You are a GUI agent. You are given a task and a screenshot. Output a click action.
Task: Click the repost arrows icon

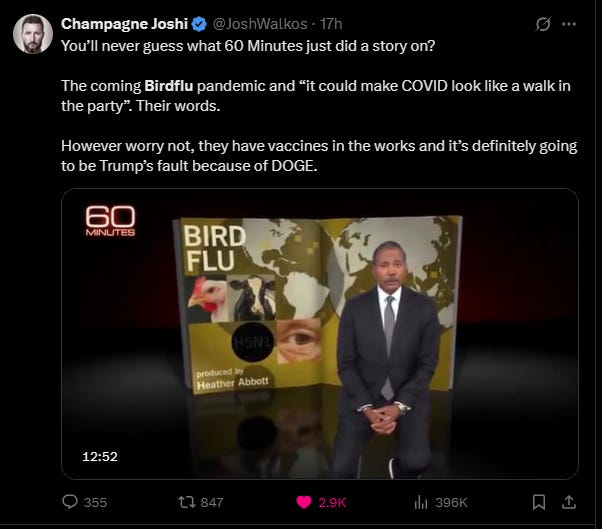click(187, 502)
